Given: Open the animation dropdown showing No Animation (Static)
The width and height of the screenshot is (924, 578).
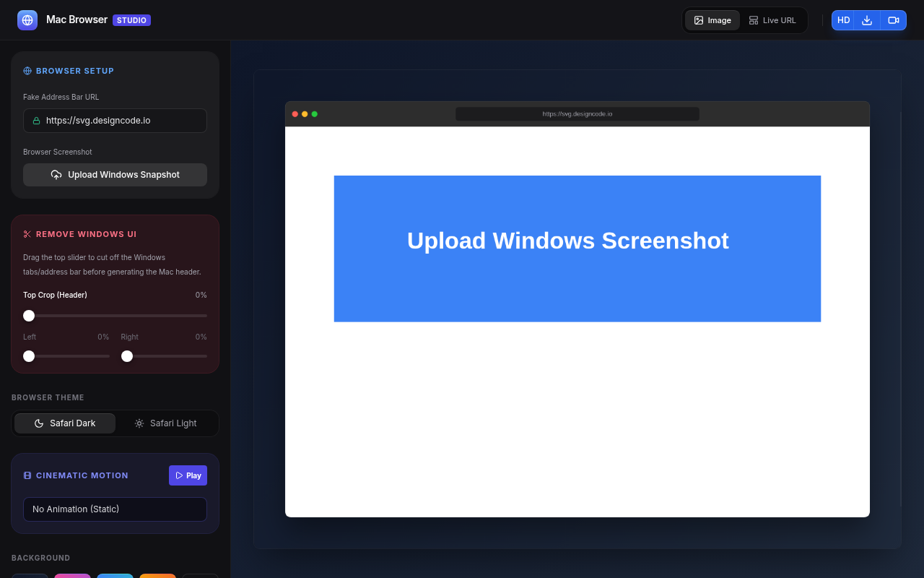Looking at the screenshot, I should pos(115,509).
